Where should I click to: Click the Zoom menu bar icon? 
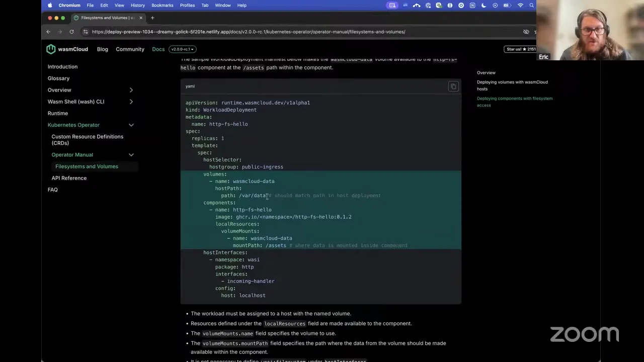(405, 5)
